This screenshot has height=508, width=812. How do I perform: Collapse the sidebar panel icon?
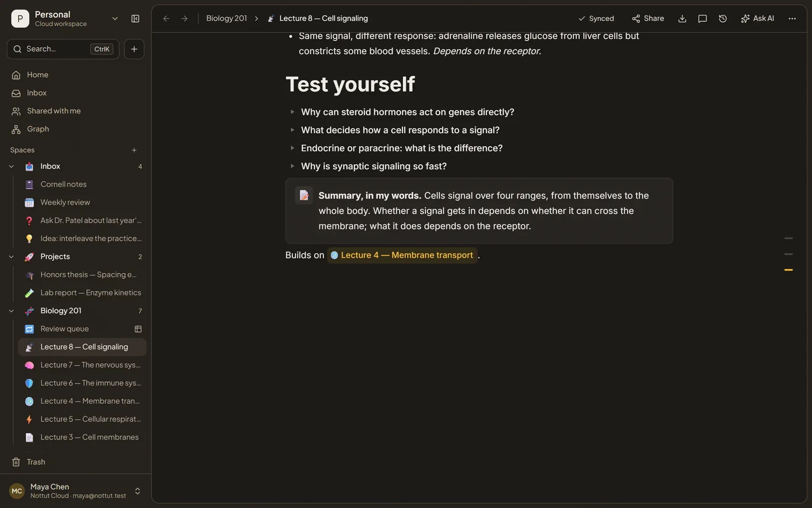click(136, 19)
